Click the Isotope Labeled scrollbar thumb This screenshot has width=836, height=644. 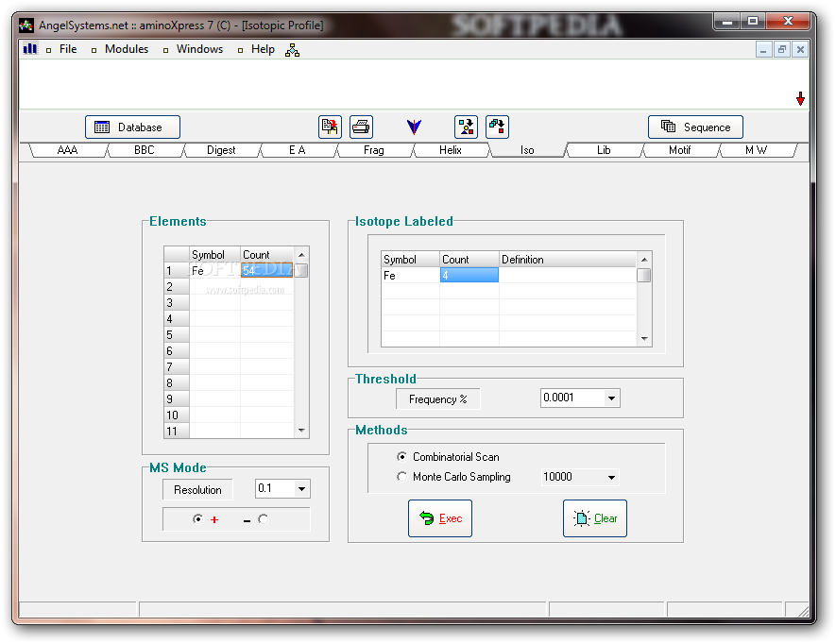pyautogui.click(x=644, y=276)
